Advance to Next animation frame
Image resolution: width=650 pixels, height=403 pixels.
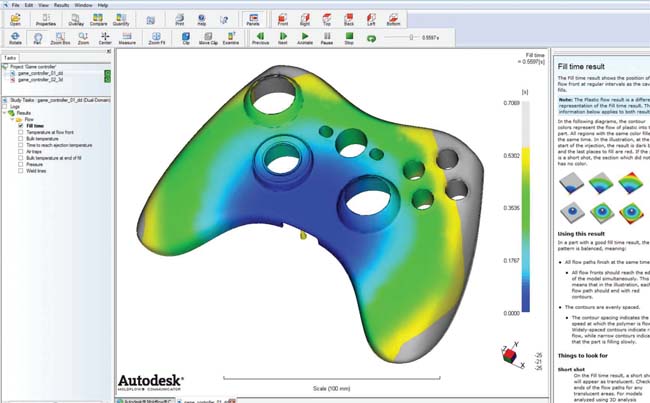click(283, 38)
